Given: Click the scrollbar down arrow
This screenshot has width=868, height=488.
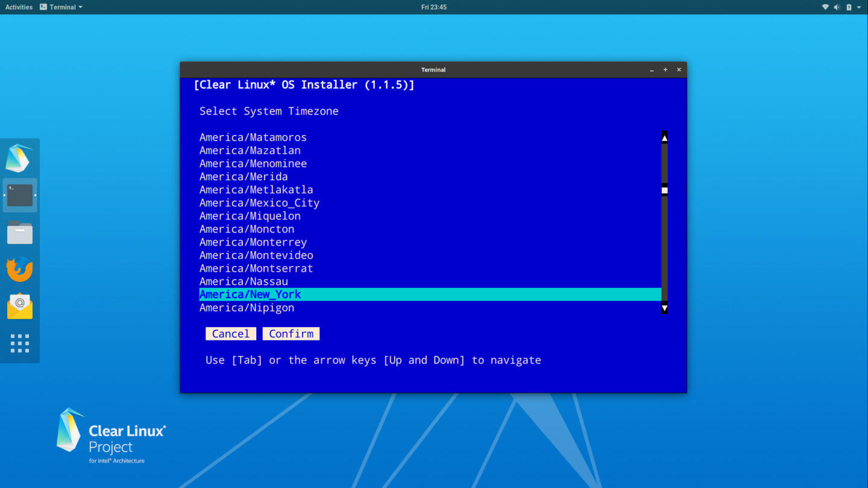Looking at the screenshot, I should [x=664, y=308].
